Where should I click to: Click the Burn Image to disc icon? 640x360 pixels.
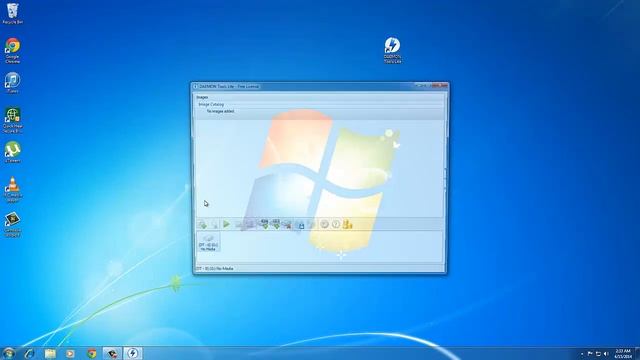point(311,224)
